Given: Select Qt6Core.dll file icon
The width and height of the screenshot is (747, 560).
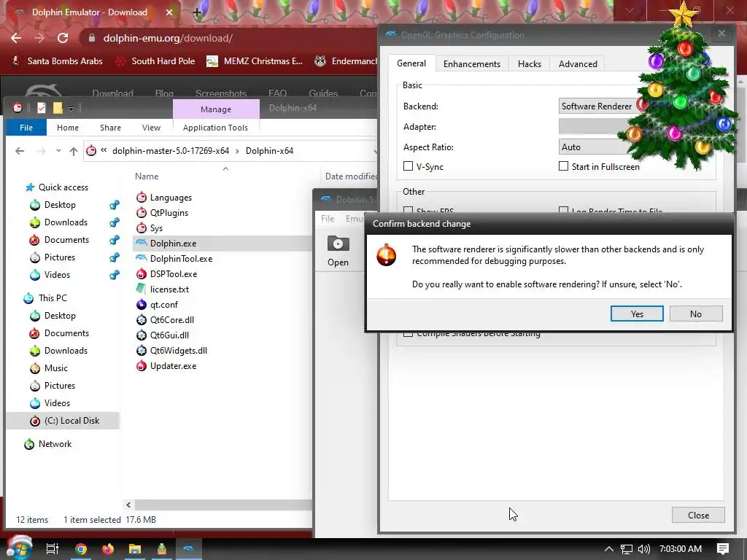Looking at the screenshot, I should 142,320.
